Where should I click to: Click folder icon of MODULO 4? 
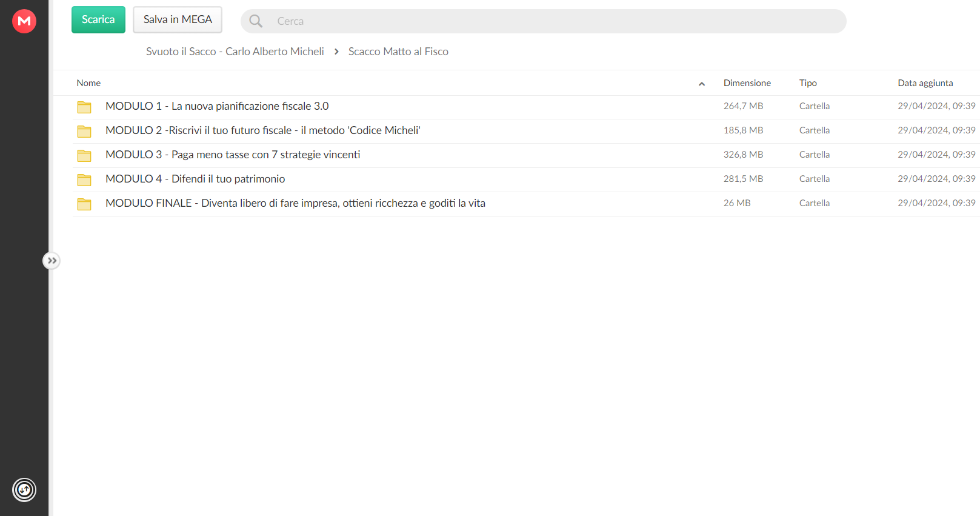click(84, 180)
